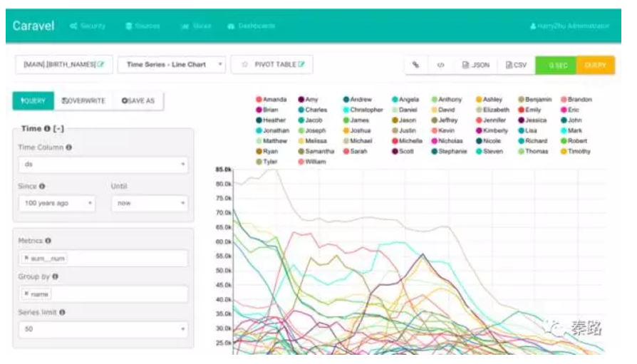Toggle the Amanda series in legend

(x=271, y=100)
